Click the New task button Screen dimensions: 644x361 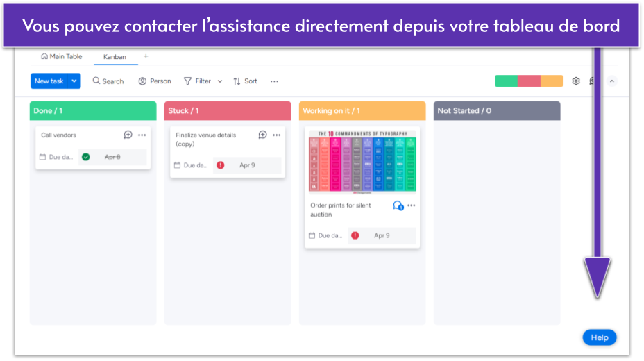(49, 81)
